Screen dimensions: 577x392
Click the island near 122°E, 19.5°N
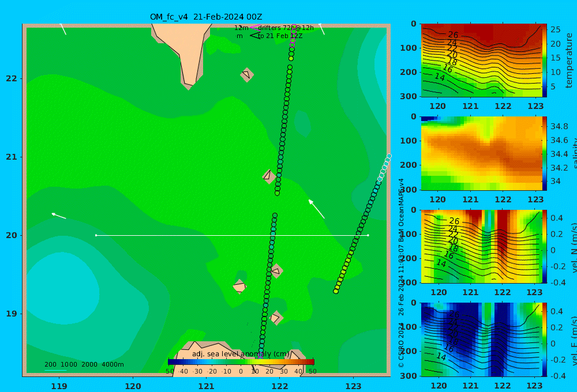tap(276, 271)
